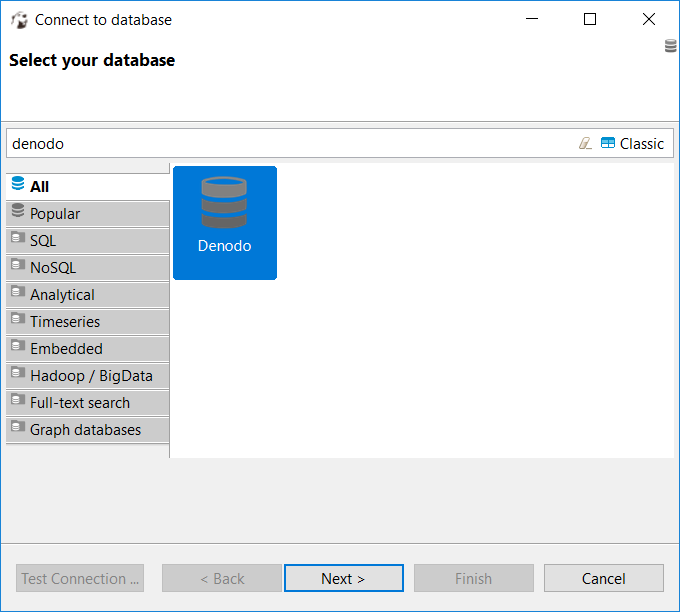Click the gray database icon beside Popular

point(18,210)
